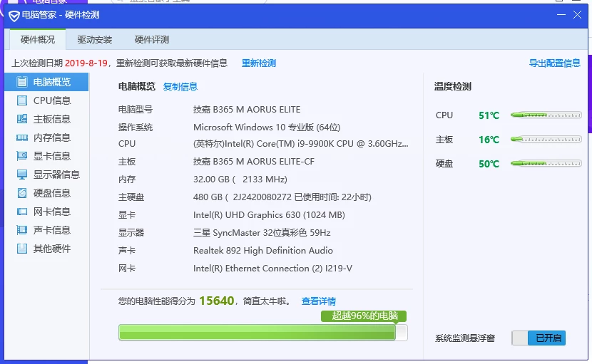This screenshot has width=592, height=364.
Task: Click the last detection date 2019-8-19
Action: coord(86,63)
